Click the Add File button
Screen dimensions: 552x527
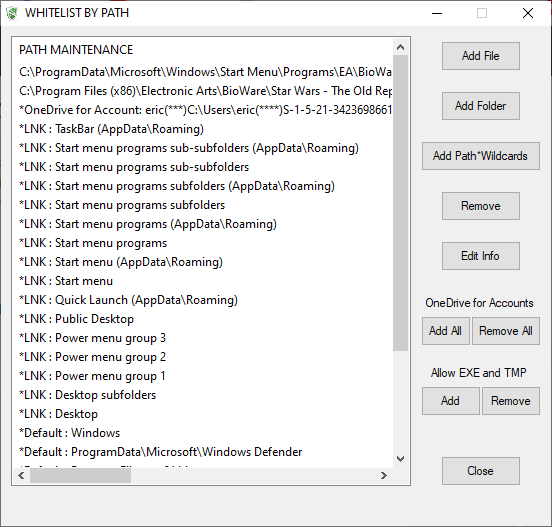coord(481,56)
